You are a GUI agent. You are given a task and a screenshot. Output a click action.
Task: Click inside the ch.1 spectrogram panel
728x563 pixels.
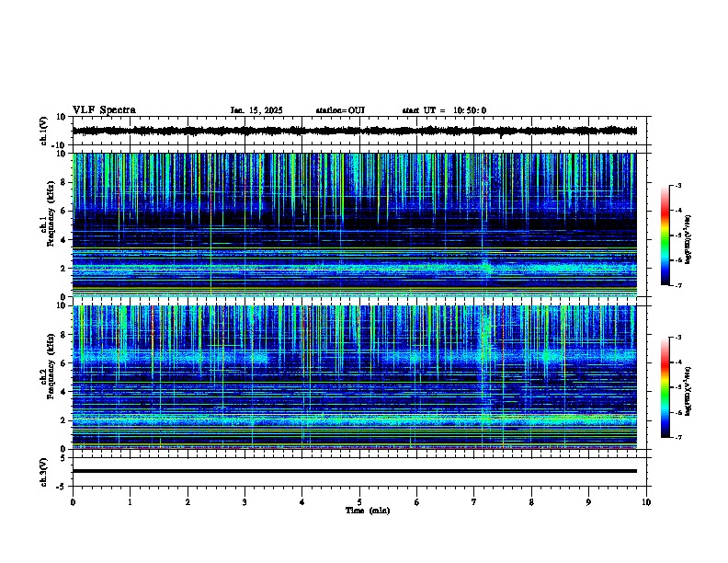click(354, 224)
